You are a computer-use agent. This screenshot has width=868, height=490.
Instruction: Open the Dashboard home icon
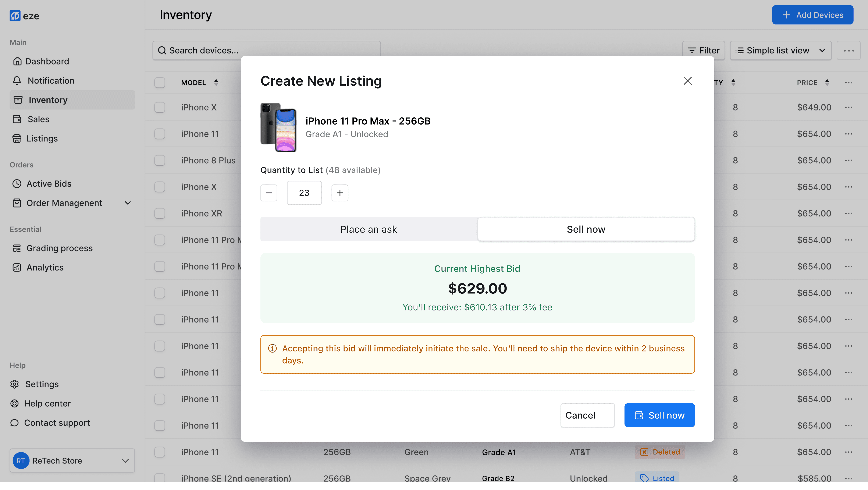17,61
